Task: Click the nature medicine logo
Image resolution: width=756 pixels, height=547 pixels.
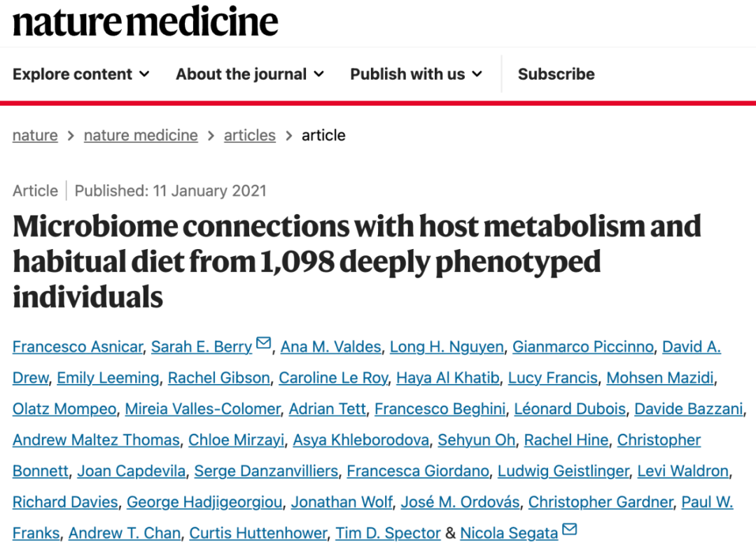Action: (x=145, y=22)
